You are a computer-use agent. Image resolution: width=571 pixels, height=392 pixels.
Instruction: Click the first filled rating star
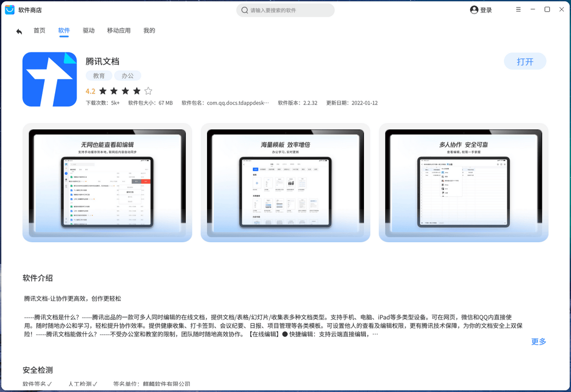[104, 90]
